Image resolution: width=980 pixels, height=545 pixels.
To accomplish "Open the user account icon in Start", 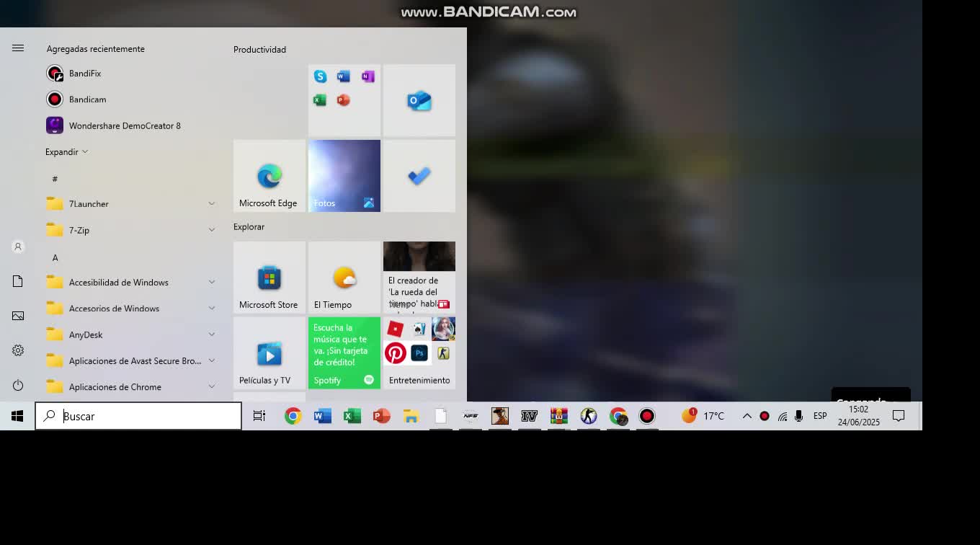I will pos(18,247).
